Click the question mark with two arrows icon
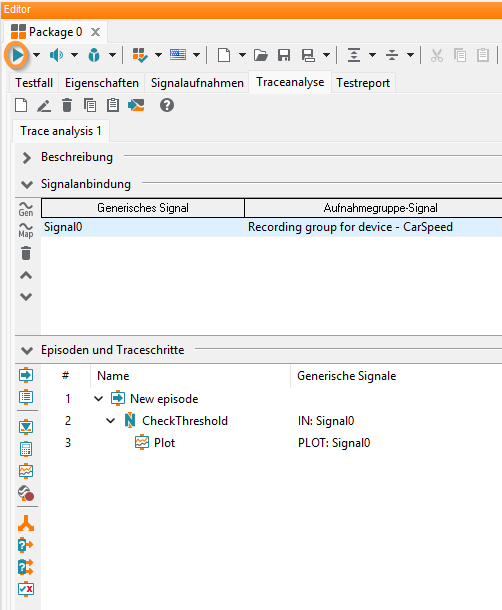502x610 pixels. point(26,567)
